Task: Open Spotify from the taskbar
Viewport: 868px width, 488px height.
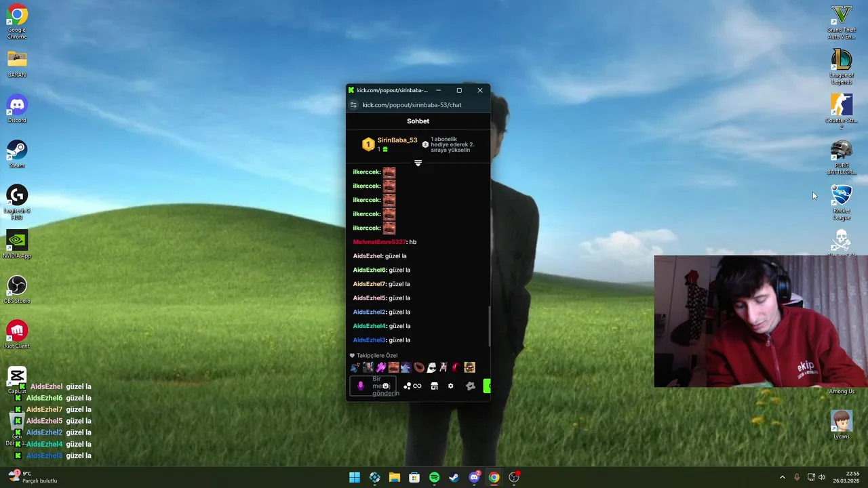Action: click(434, 477)
